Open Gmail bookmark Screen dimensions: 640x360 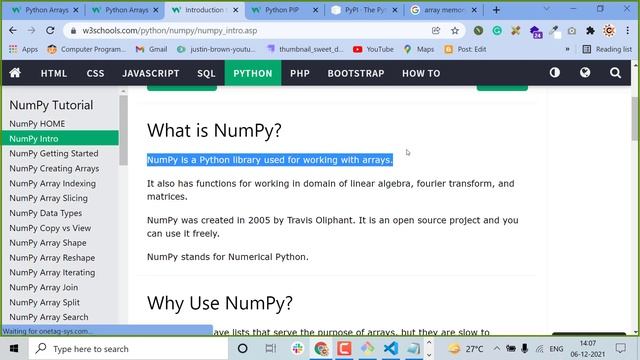point(151,49)
